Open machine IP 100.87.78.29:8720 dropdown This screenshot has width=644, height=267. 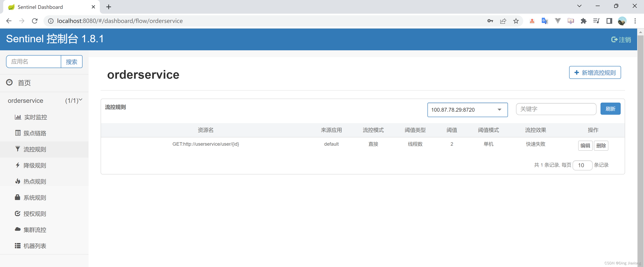pos(467,110)
